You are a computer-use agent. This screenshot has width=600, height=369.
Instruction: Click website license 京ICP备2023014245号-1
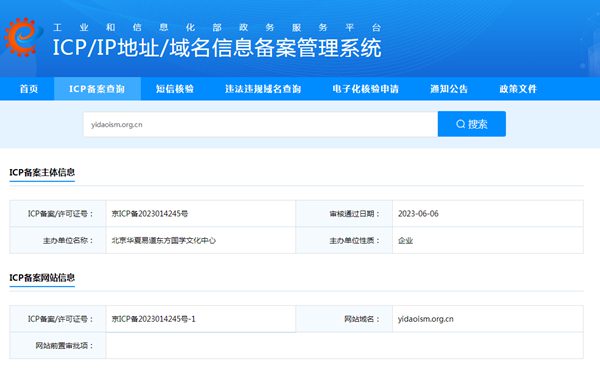pyautogui.click(x=153, y=319)
